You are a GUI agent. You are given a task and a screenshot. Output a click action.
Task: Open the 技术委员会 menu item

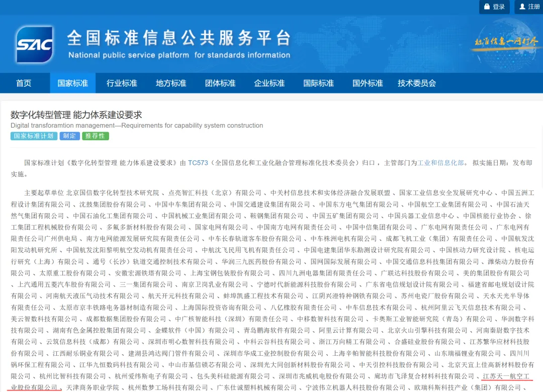point(417,83)
